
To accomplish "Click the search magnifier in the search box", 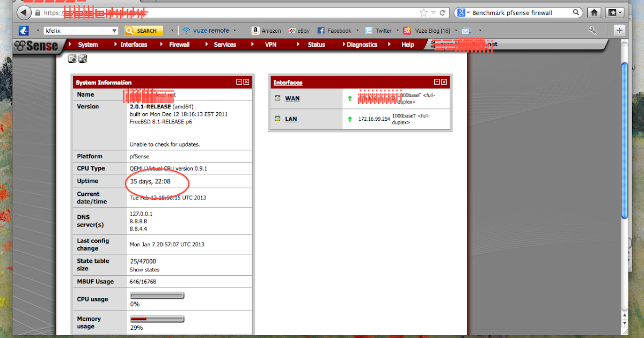I will coord(576,12).
